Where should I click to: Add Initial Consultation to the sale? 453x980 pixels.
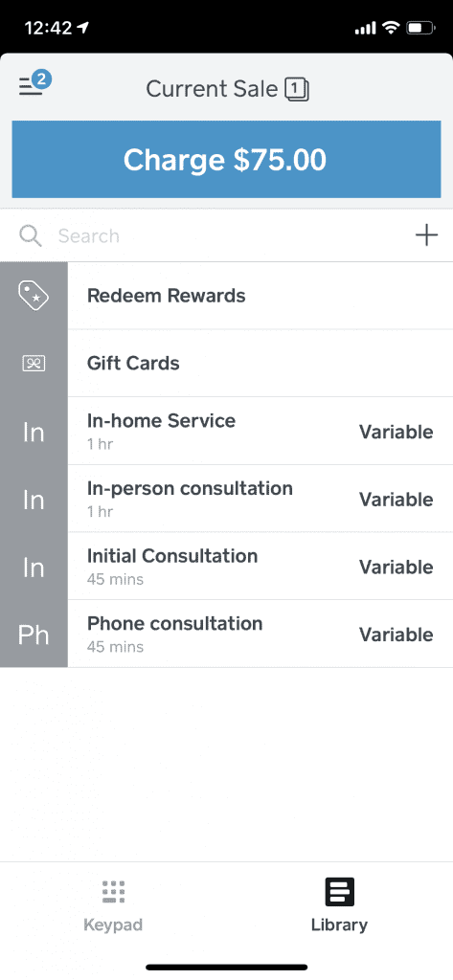coord(226,566)
